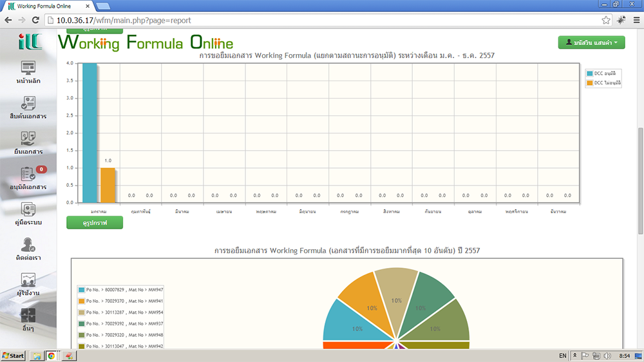The width and height of the screenshot is (644, 362).
Task: Open Windows Explorer from the taskbar
Action: point(37,356)
